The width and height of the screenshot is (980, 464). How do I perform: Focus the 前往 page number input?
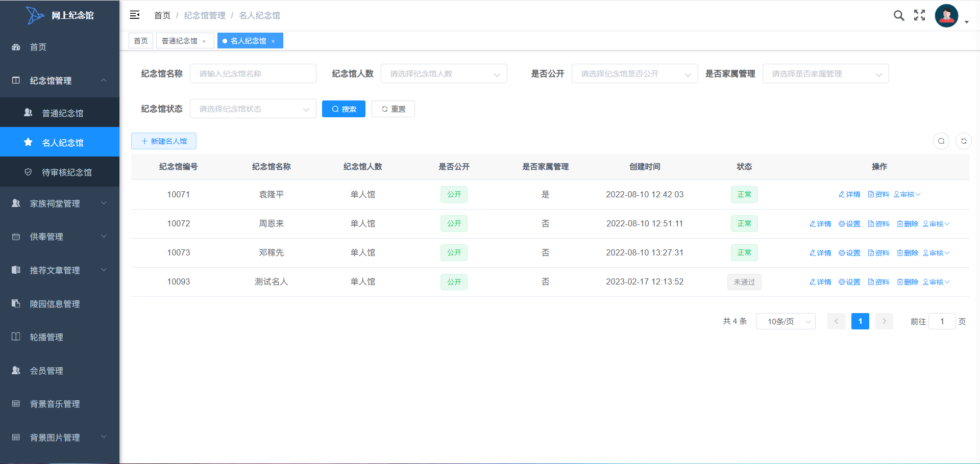pyautogui.click(x=942, y=321)
